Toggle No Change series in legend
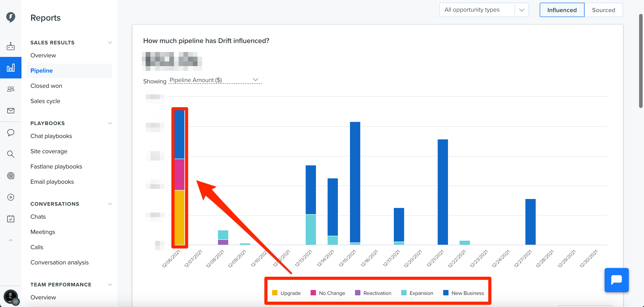Screen dimensions: 644x307 pos(328,293)
